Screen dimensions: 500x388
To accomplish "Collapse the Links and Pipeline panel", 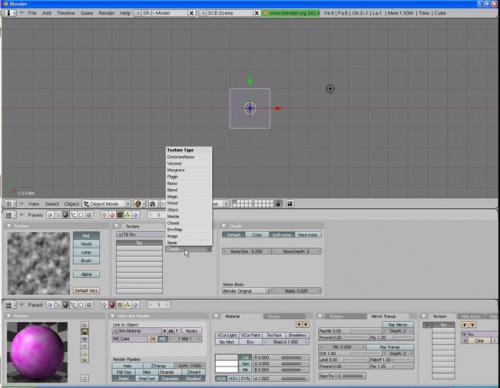I will [113, 316].
